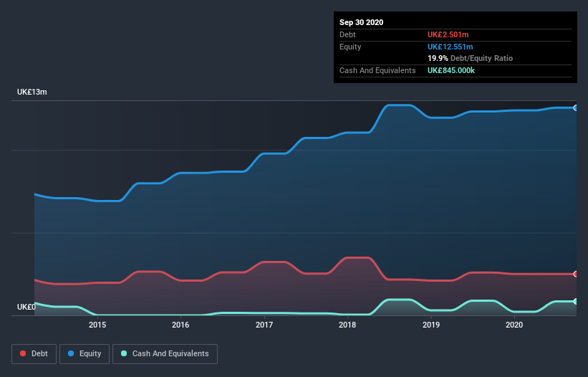Viewport: 588px width, 377px height.
Task: Select the Cash end-point marker on the chart
Action: point(576,302)
